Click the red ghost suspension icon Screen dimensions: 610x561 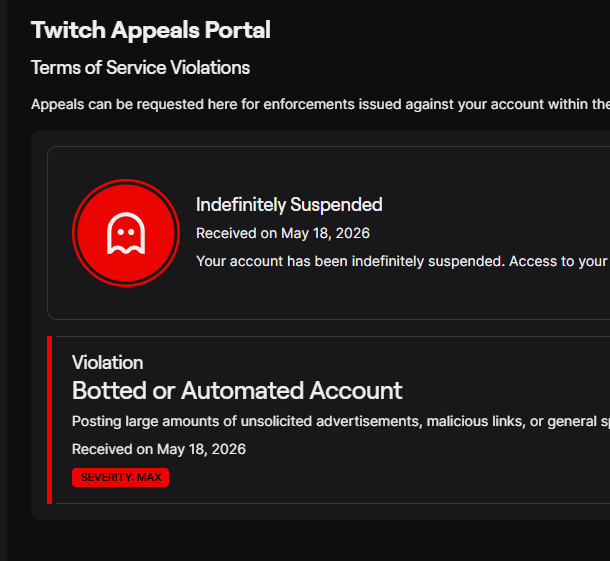pos(126,233)
